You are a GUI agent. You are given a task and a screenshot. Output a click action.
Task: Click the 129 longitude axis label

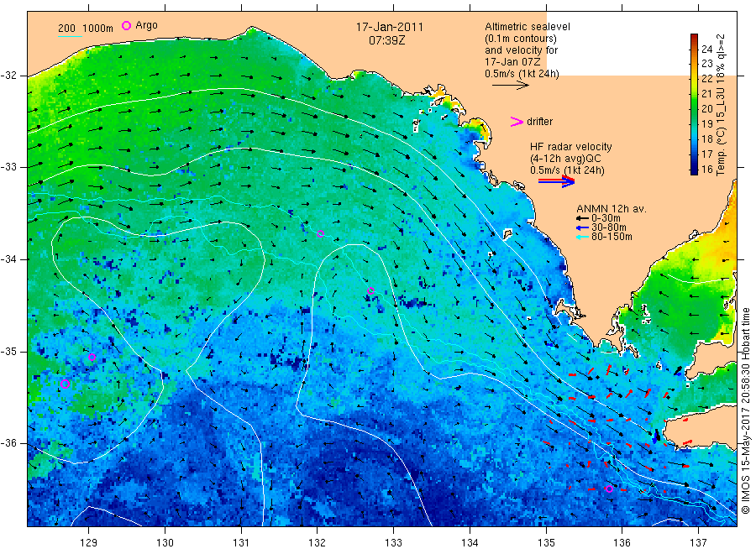coord(89,543)
